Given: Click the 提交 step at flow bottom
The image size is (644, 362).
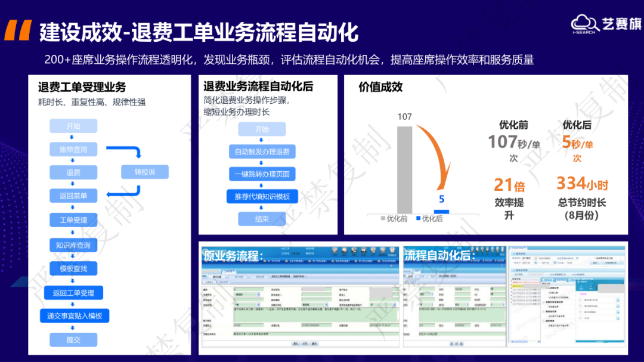Looking at the screenshot, I should coord(73,340).
